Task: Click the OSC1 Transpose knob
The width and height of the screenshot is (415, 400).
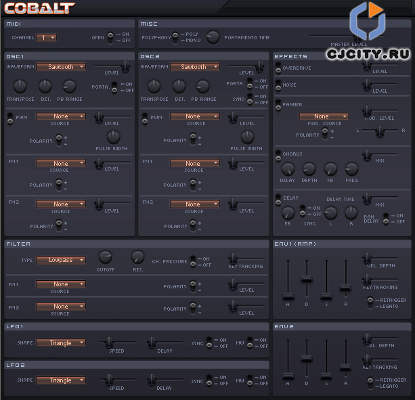Action: [x=20, y=86]
